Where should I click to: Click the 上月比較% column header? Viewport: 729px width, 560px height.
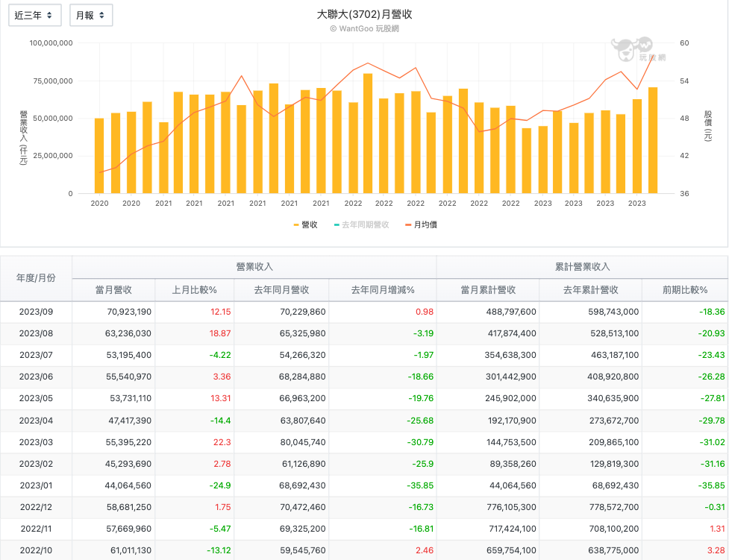(x=194, y=290)
